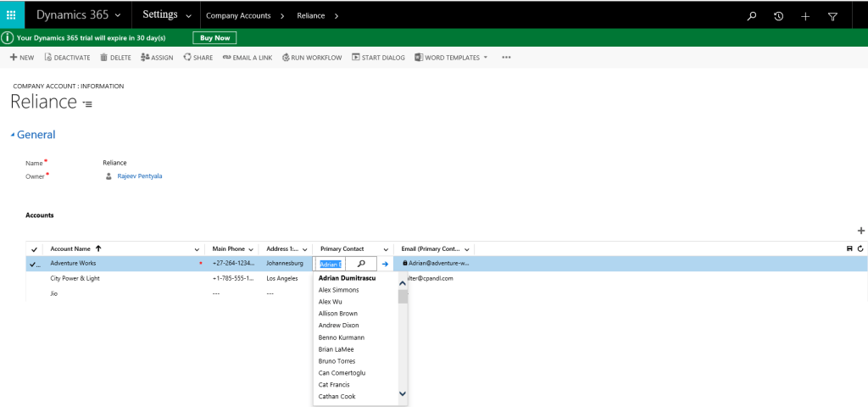Add a new account with grid plus icon
868x407 pixels.
coord(861,231)
